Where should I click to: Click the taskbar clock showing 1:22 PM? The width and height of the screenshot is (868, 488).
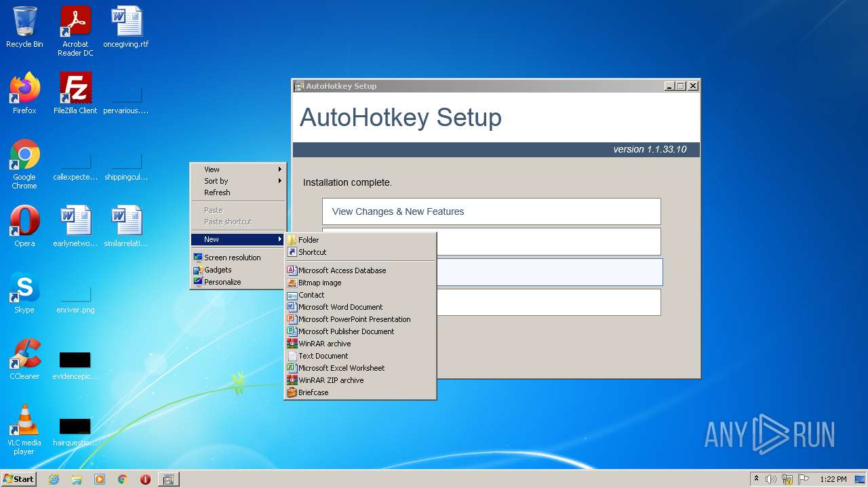(833, 479)
